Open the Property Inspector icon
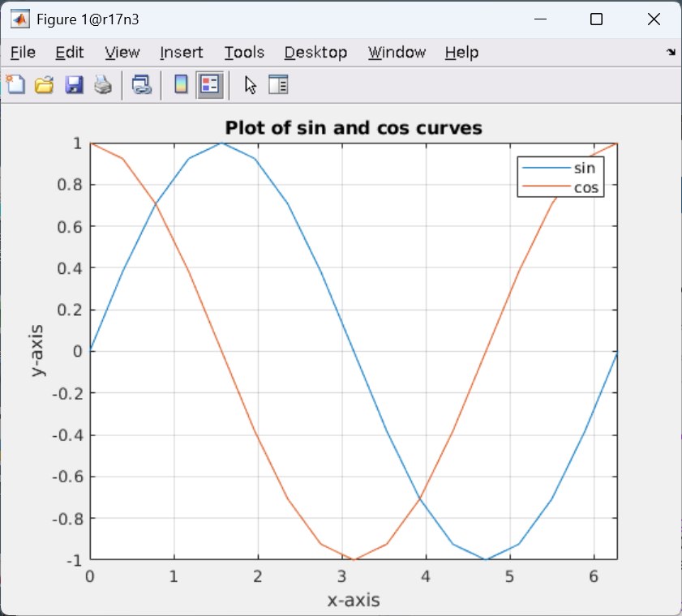The height and width of the screenshot is (616, 682). [278, 84]
